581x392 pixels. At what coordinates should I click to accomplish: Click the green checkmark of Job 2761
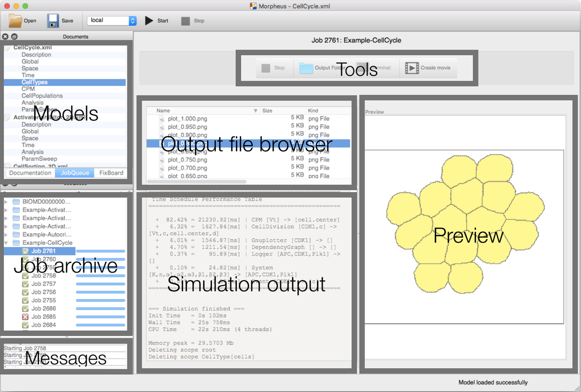pos(26,251)
